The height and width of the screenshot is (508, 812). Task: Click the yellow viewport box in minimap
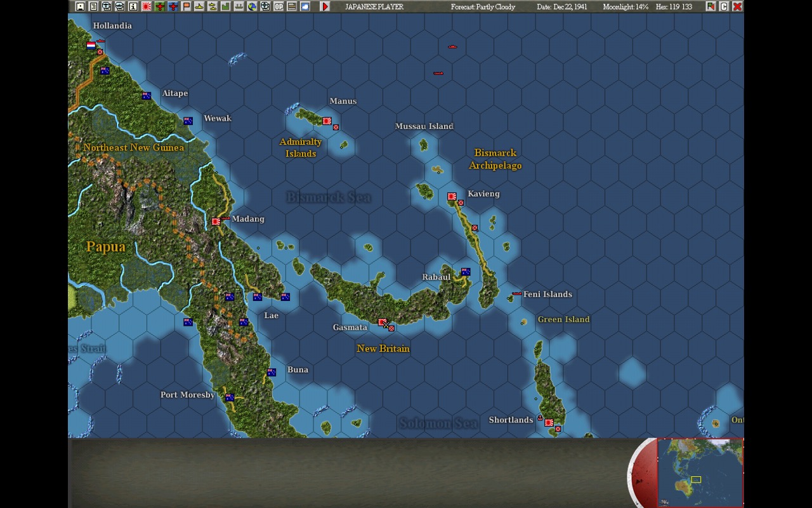coord(696,479)
